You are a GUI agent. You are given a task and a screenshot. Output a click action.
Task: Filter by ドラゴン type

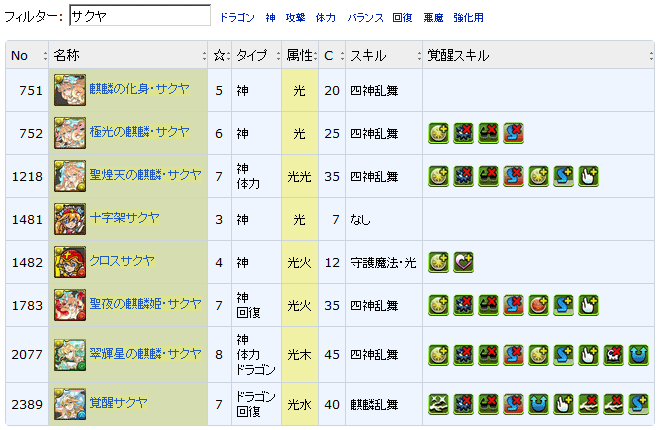coord(236,18)
